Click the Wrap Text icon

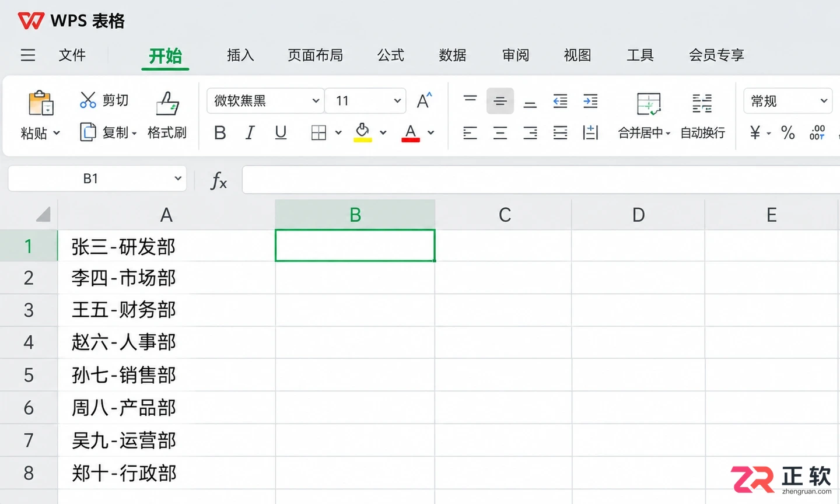pos(702,103)
